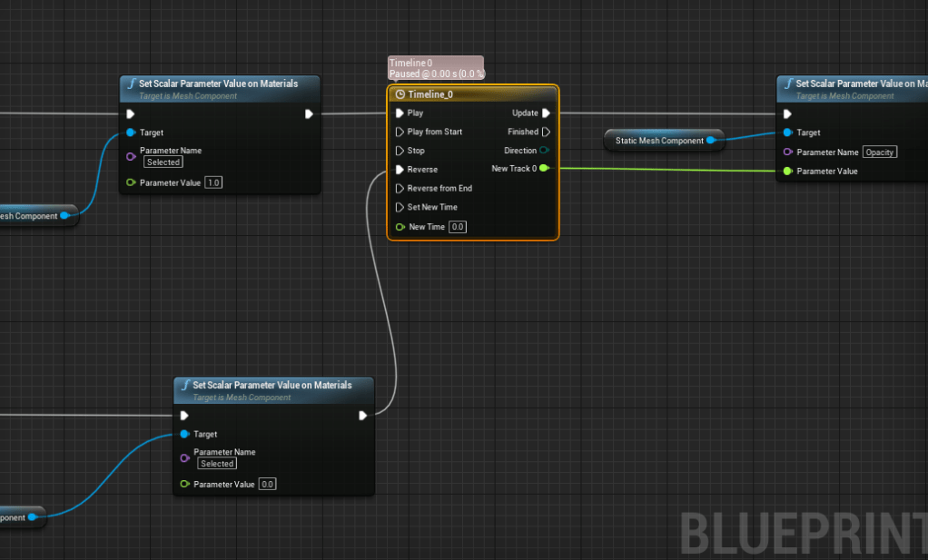Click the Finished output execution pin

coord(546,133)
